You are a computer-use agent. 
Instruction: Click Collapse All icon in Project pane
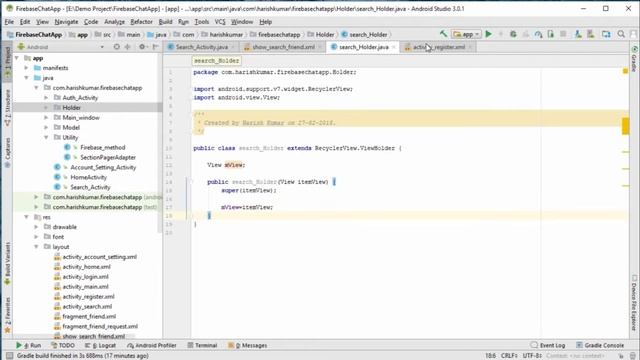coord(128,47)
